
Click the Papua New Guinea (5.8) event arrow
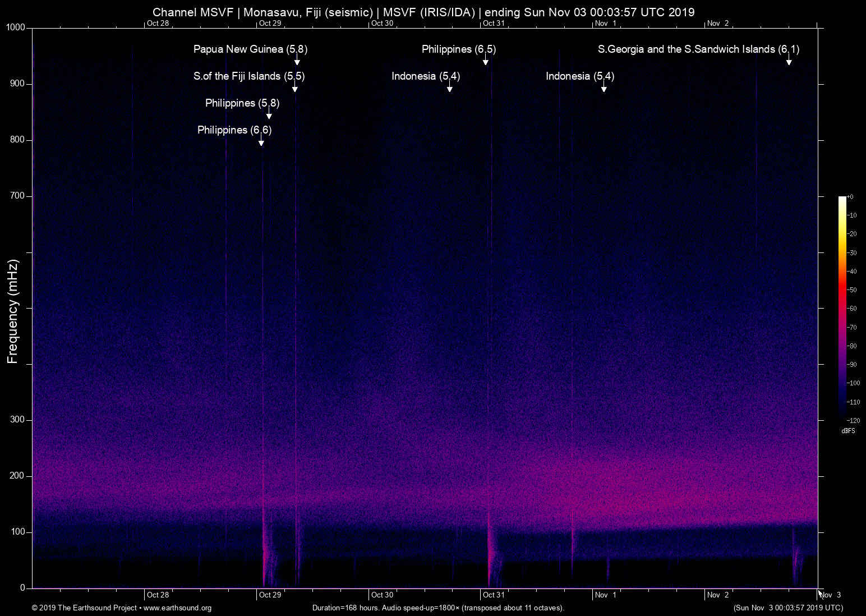click(x=296, y=61)
